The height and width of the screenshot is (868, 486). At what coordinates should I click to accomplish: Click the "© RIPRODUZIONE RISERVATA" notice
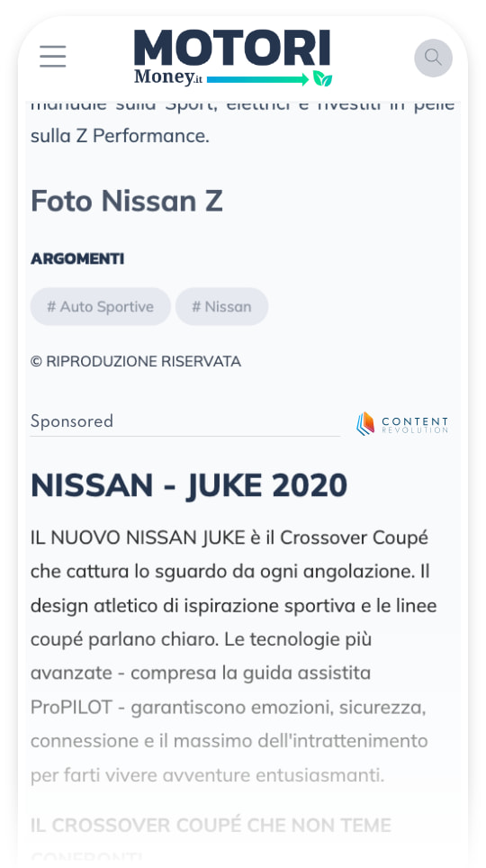tap(136, 361)
